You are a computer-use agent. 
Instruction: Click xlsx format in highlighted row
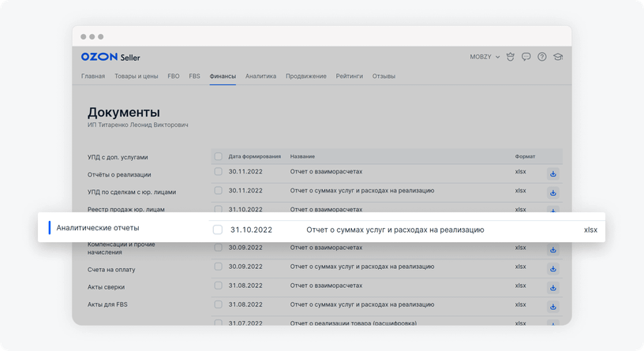pos(590,230)
